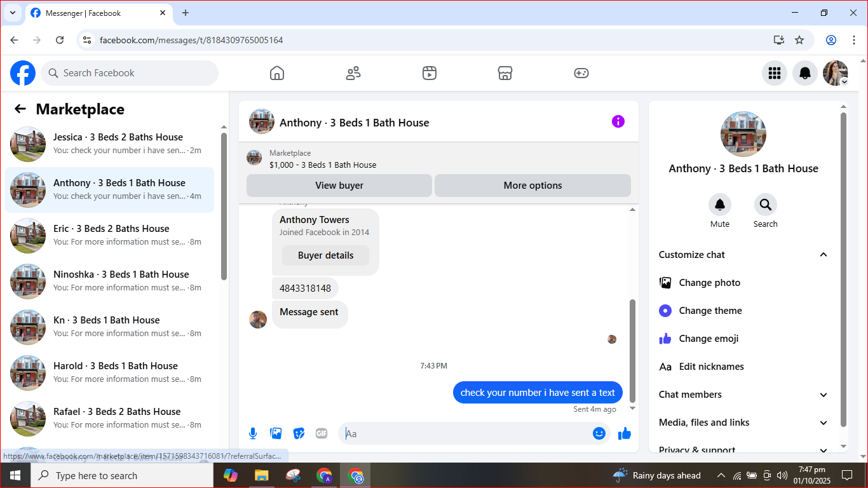Open Ninoshka 3 Beds 1 Bath conversation
This screenshot has width=868, height=488.
109,281
